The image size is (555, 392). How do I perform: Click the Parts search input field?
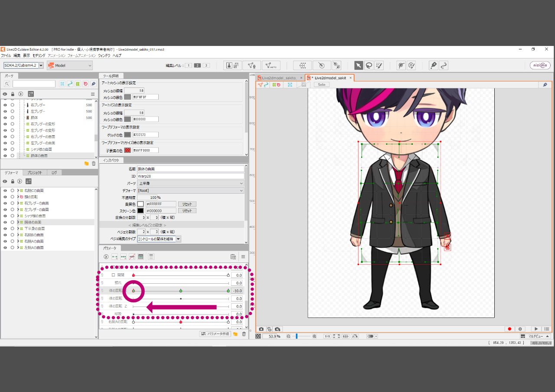34,84
